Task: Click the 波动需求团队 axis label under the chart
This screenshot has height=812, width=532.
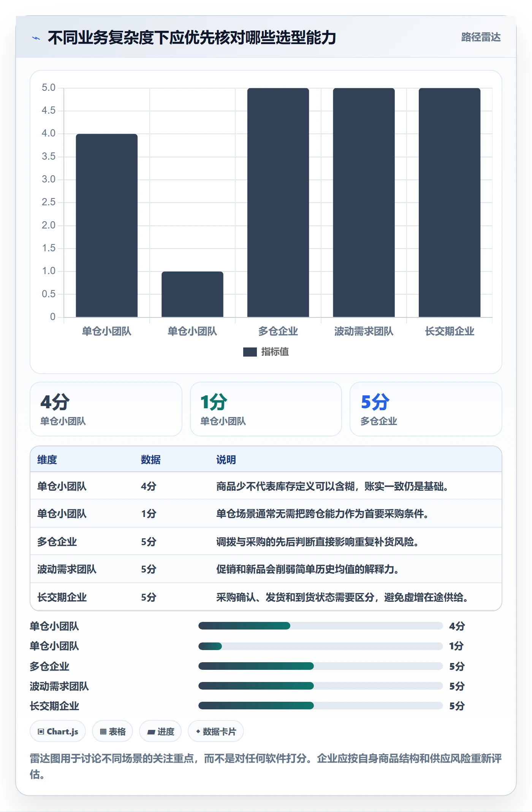Action: 364,331
